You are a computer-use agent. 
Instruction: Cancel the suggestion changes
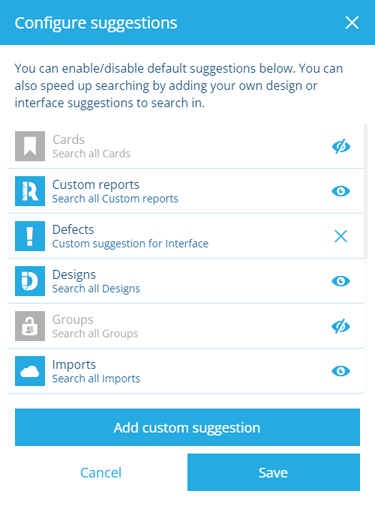tap(101, 473)
